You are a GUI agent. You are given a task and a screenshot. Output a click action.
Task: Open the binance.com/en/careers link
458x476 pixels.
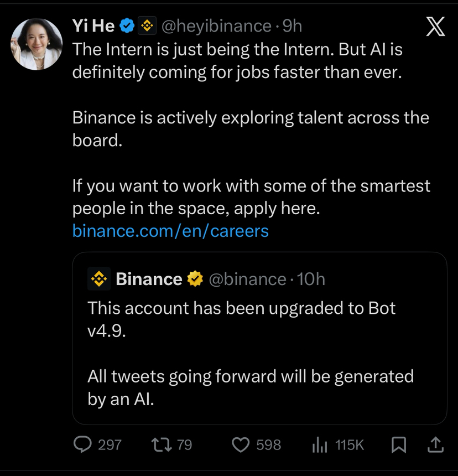coord(170,230)
